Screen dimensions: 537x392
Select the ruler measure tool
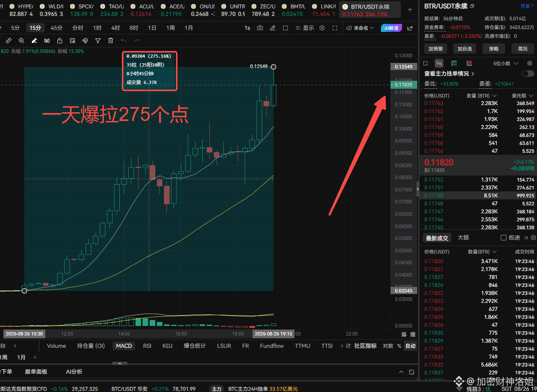coord(9,41)
